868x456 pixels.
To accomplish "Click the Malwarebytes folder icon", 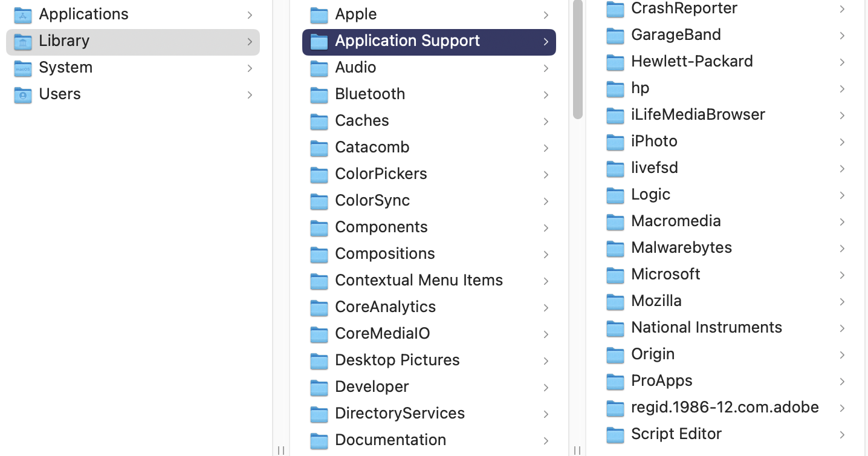I will 615,248.
